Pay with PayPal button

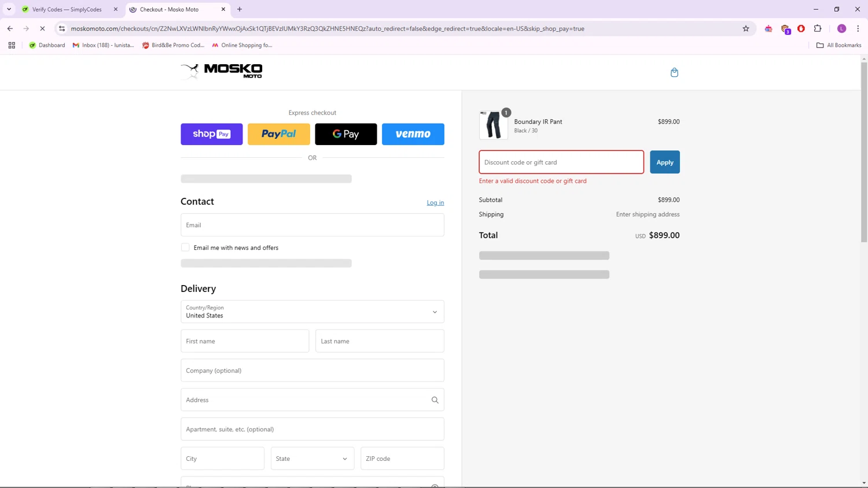(x=279, y=134)
